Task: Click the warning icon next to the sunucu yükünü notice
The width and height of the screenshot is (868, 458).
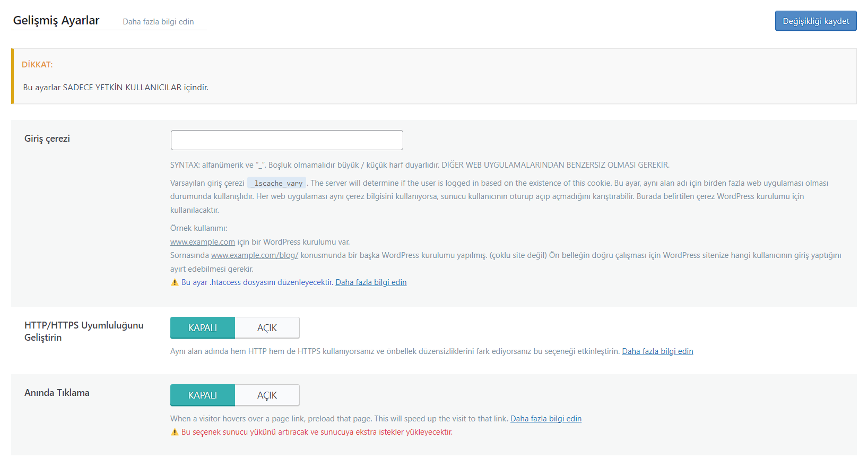Action: pos(175,432)
